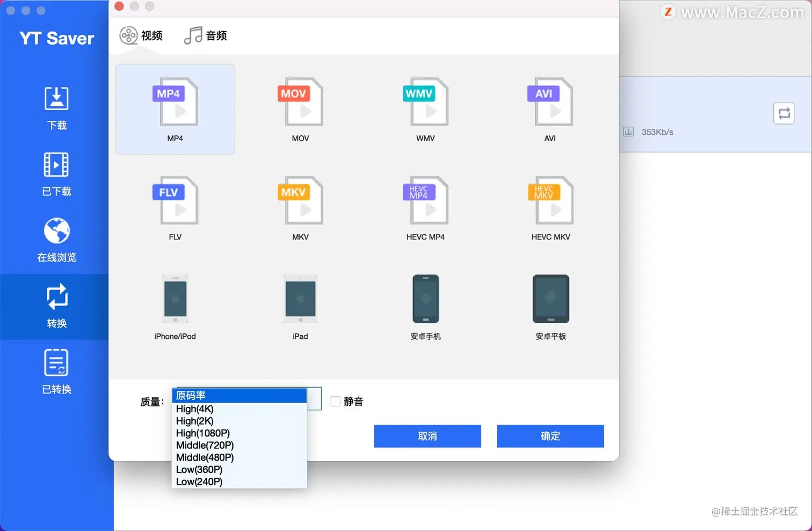The image size is (812, 531).
Task: Click the 353Kb/s bitrate text
Action: pyautogui.click(x=657, y=132)
